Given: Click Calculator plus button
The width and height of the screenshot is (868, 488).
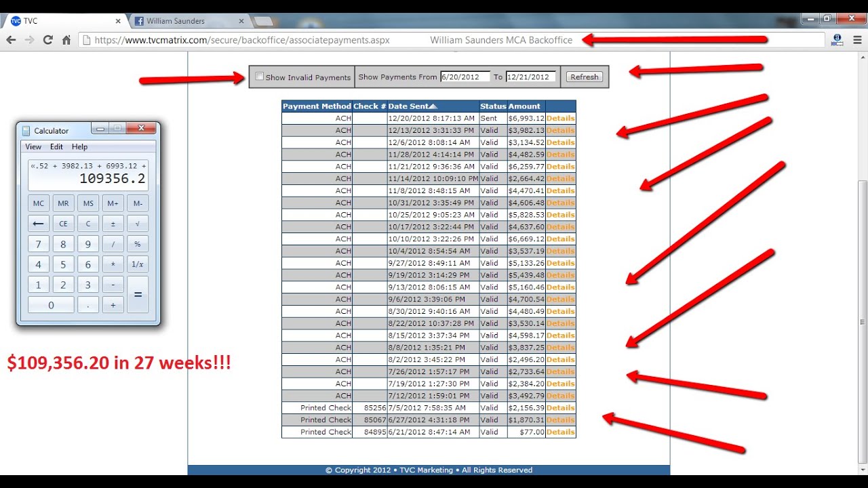Looking at the screenshot, I should (113, 305).
